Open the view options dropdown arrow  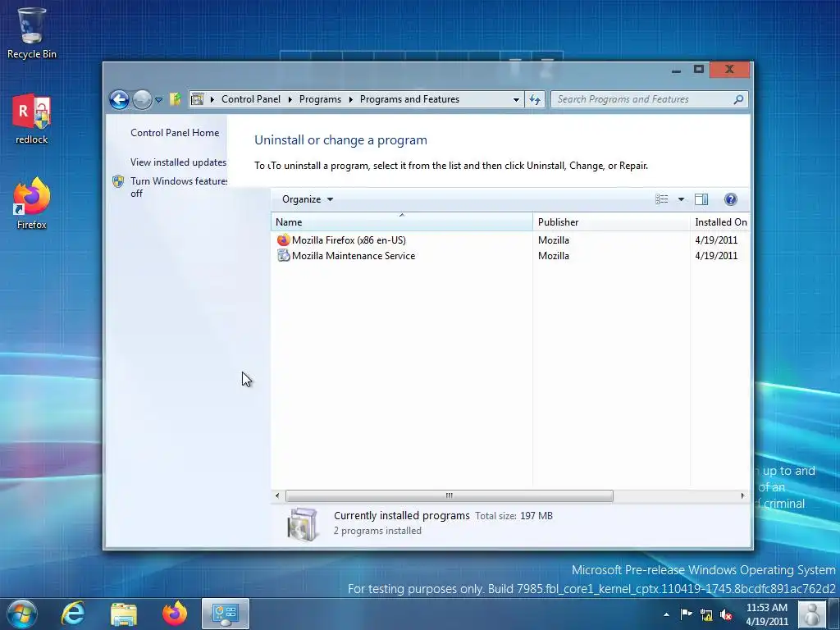pyautogui.click(x=681, y=199)
